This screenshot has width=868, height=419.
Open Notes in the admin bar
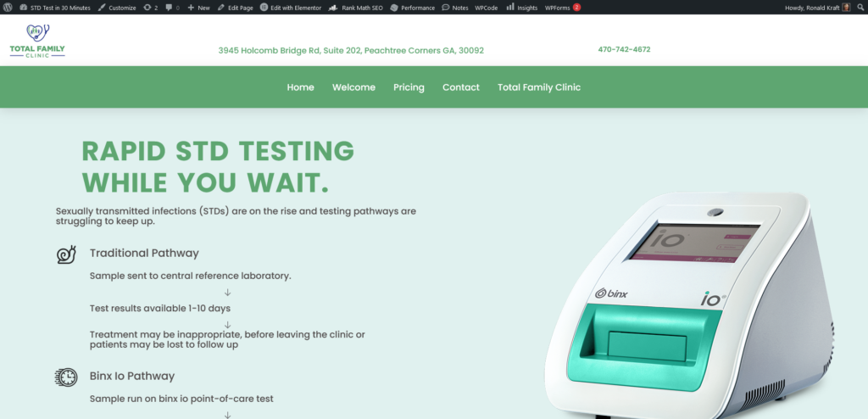455,8
